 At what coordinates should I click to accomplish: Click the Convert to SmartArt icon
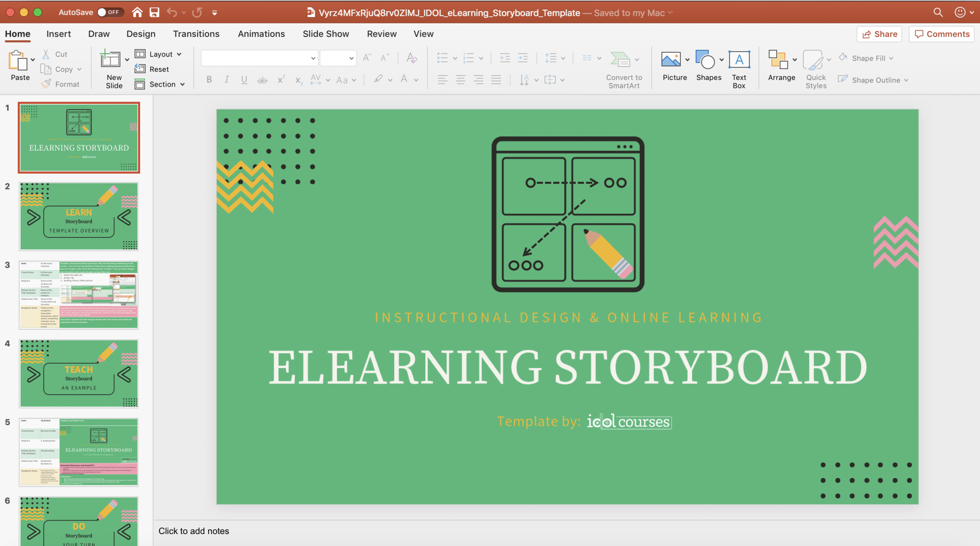620,60
